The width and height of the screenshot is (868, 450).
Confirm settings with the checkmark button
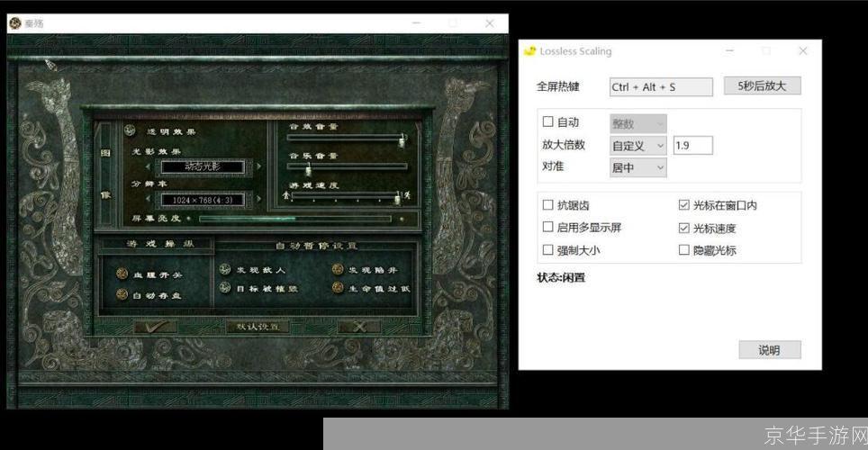[x=155, y=327]
